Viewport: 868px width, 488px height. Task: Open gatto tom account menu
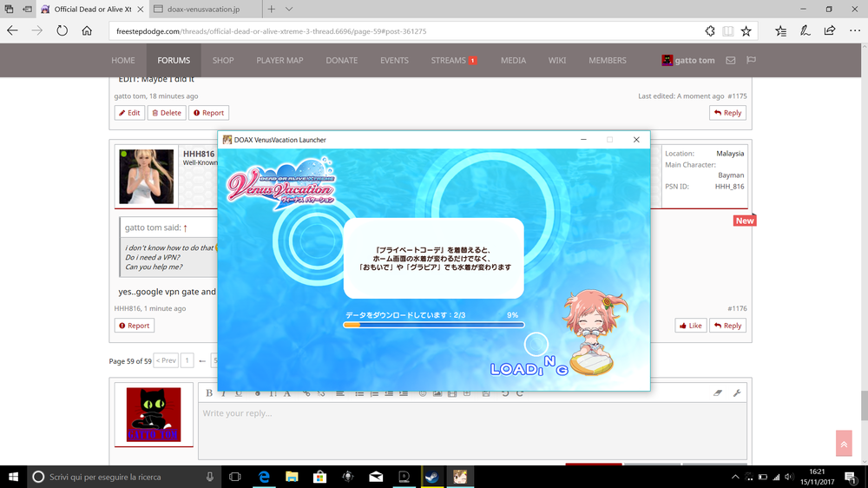pyautogui.click(x=688, y=61)
